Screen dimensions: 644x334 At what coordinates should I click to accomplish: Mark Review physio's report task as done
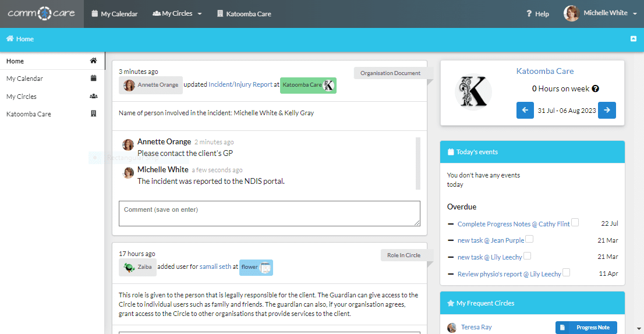tap(567, 272)
